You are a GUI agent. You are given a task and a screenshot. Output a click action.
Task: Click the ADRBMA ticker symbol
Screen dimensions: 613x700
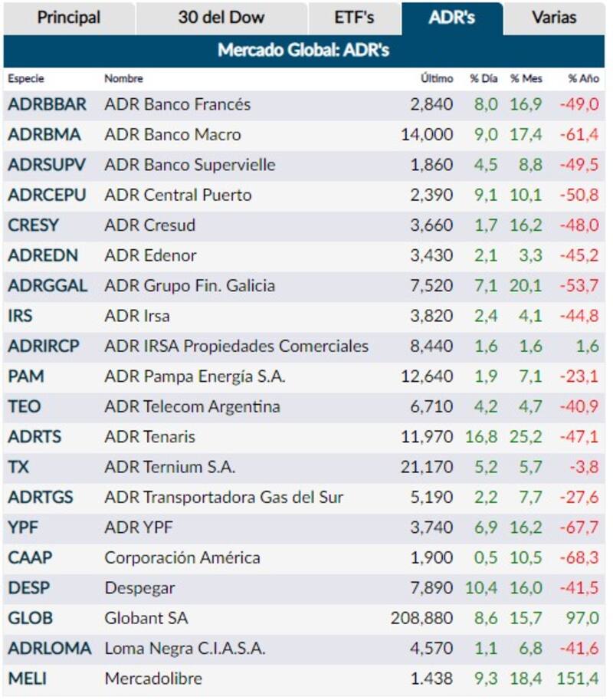44,134
